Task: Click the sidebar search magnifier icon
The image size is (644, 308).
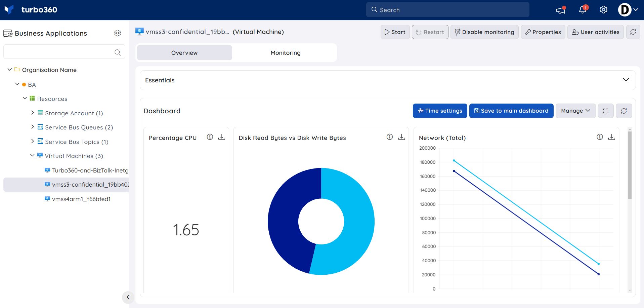Action: pos(118,52)
